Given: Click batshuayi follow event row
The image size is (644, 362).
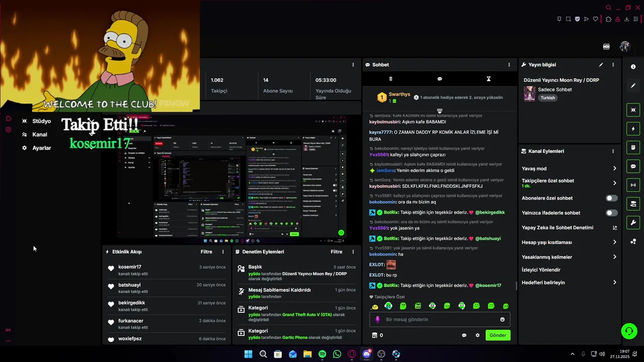Looking at the screenshot, I should point(167,288).
